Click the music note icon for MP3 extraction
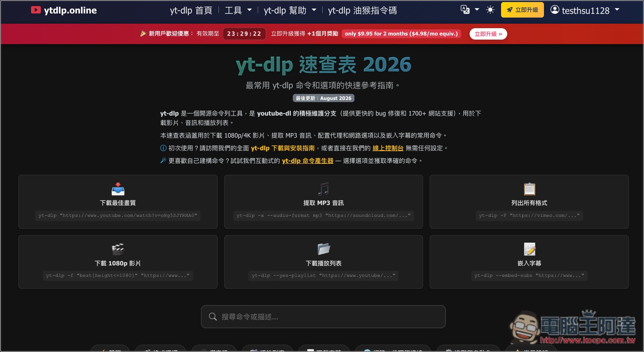Image resolution: width=644 pixels, height=352 pixels. point(323,189)
